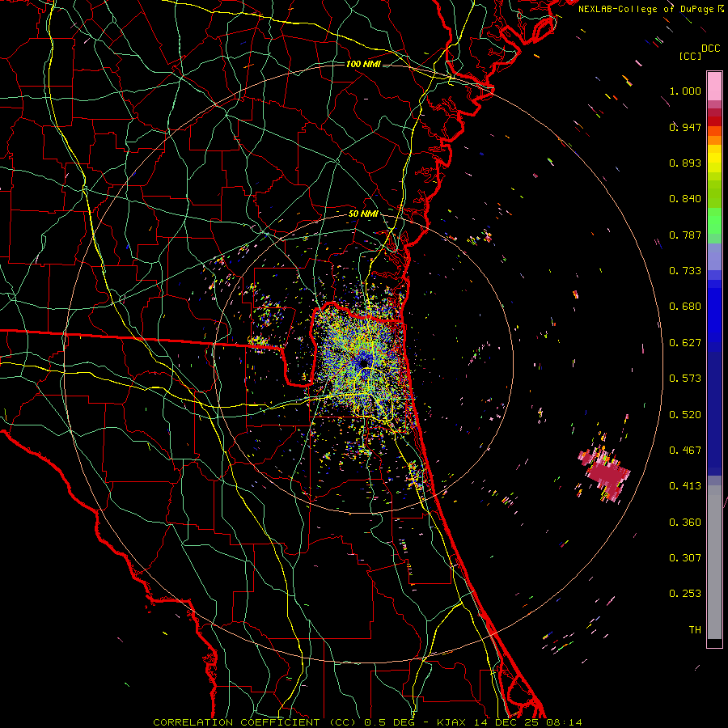Click the 0.520 legend value
The image size is (728, 728).
685,415
